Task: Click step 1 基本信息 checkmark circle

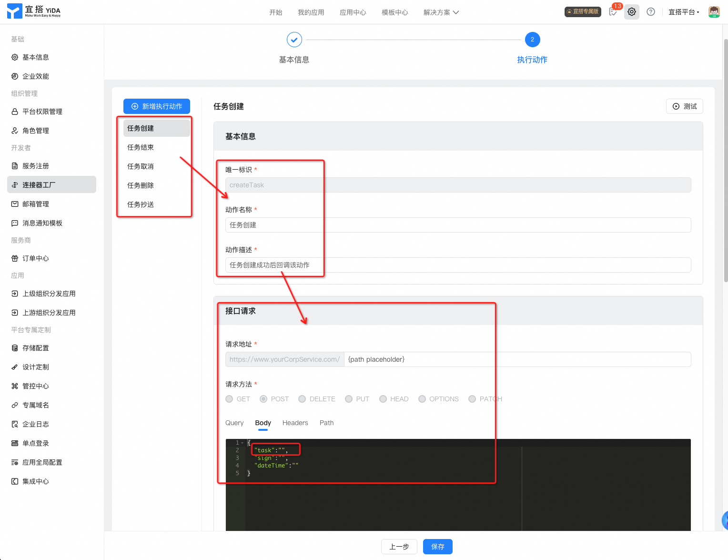Action: (294, 40)
